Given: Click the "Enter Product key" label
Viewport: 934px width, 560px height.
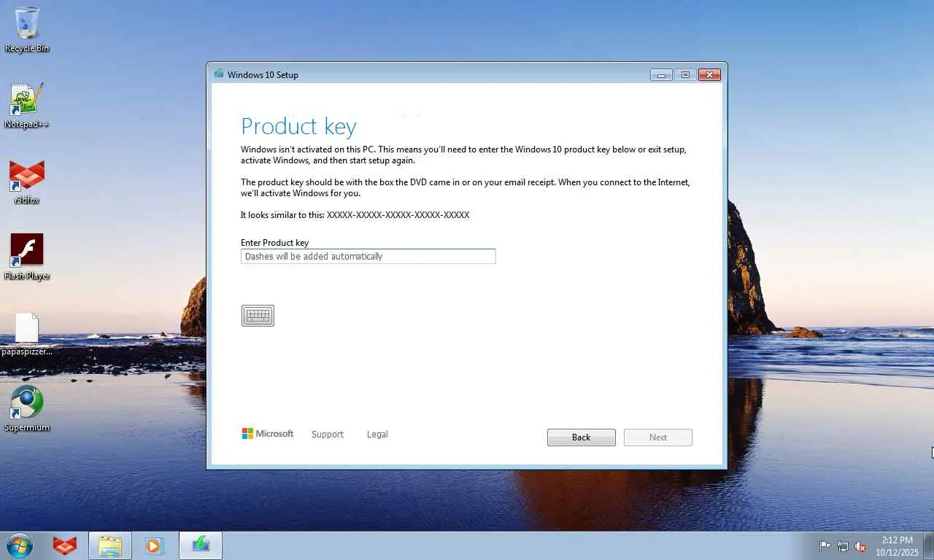Looking at the screenshot, I should [275, 243].
